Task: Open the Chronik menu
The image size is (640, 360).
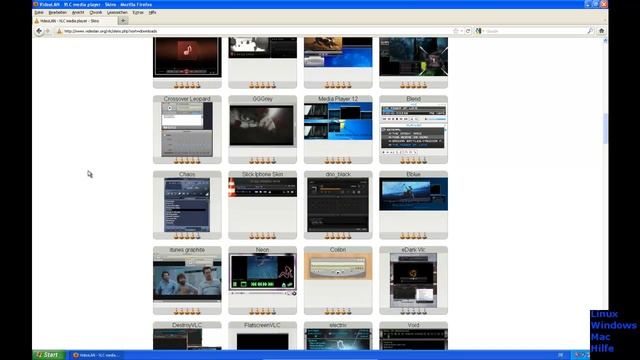Action: coord(96,13)
